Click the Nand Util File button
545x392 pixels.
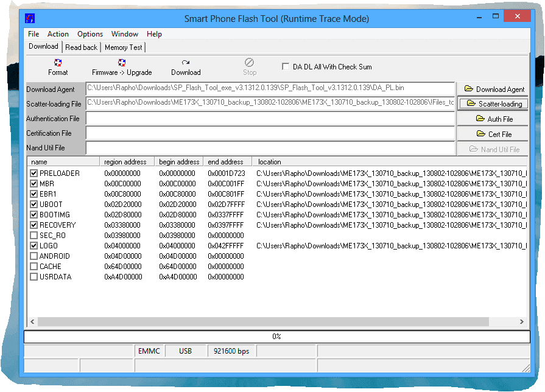coord(494,149)
